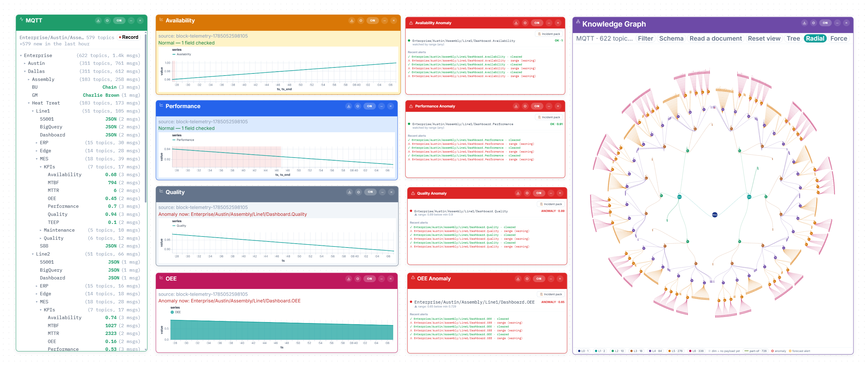This screenshot has width=868, height=366.
Task: Open the MQTT panel settings gear
Action: [x=107, y=21]
